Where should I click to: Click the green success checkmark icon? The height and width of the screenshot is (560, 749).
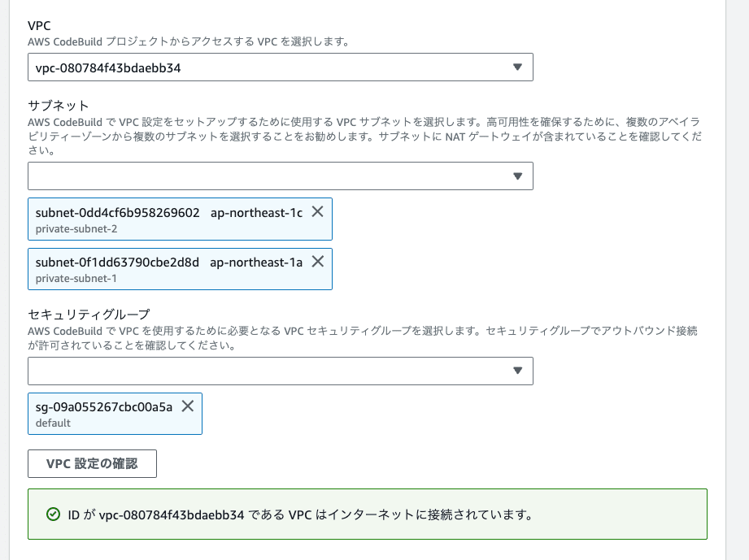click(x=53, y=514)
